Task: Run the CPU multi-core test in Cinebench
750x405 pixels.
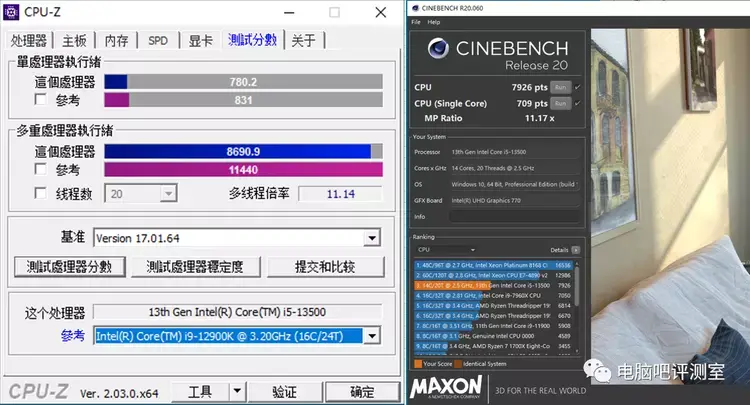Action: (561, 87)
